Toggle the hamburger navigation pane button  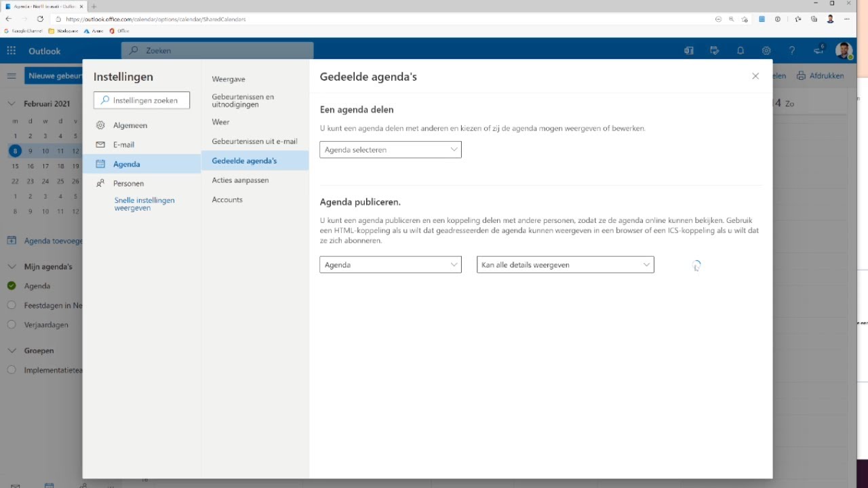point(12,75)
